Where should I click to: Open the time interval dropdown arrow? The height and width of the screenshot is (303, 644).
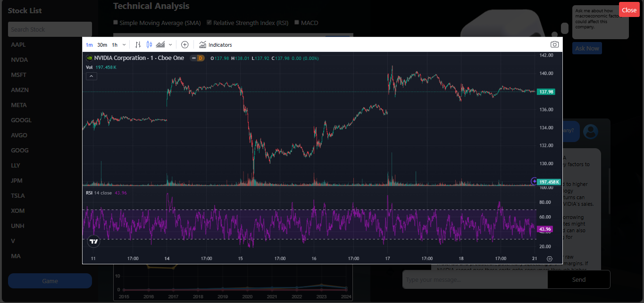124,45
